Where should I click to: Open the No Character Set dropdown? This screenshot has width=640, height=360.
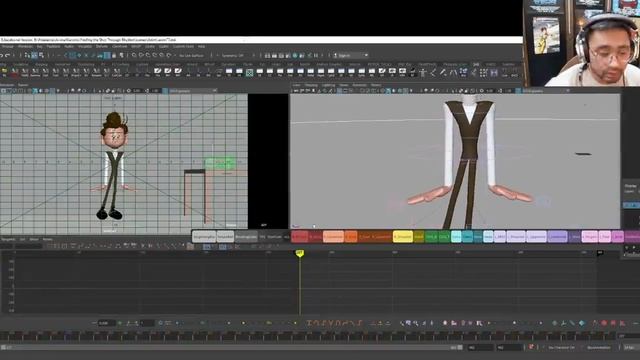(561, 348)
